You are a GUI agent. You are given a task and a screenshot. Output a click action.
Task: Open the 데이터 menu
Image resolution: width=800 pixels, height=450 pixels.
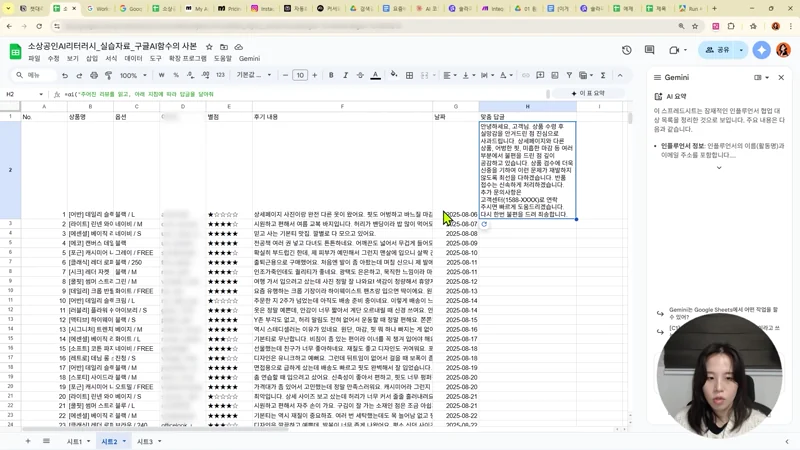[134, 59]
